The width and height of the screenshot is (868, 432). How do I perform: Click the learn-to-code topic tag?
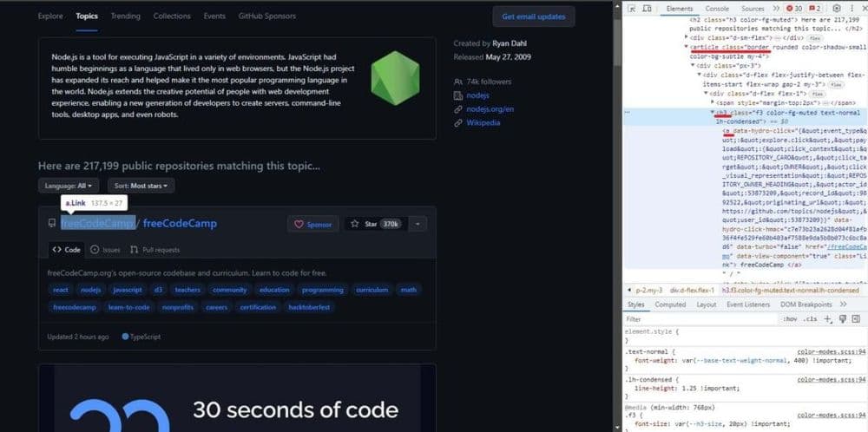pyautogui.click(x=129, y=307)
